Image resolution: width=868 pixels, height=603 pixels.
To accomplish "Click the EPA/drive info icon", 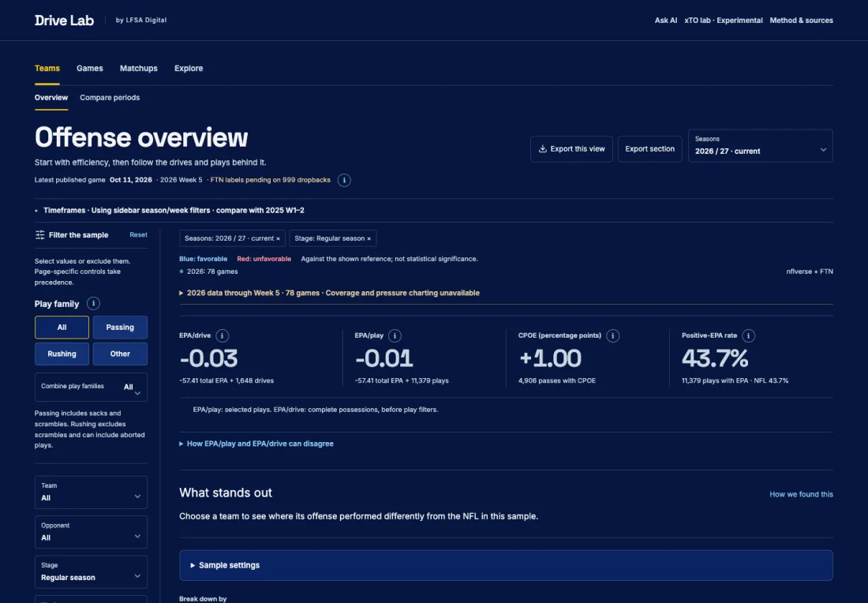I will [x=222, y=335].
